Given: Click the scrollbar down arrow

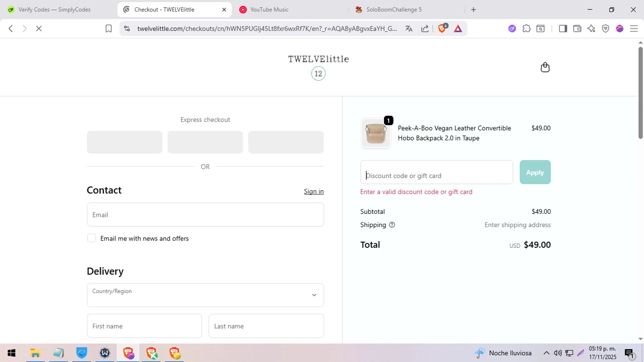Looking at the screenshot, I should click(x=640, y=339).
